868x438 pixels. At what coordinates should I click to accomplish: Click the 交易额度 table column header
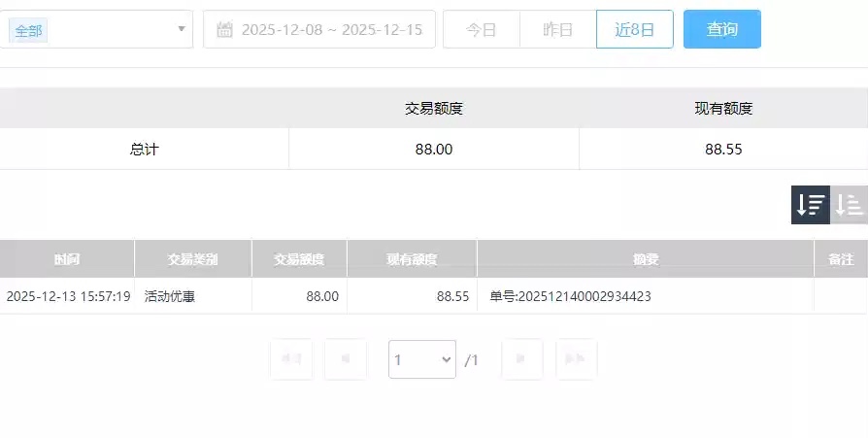tap(299, 259)
